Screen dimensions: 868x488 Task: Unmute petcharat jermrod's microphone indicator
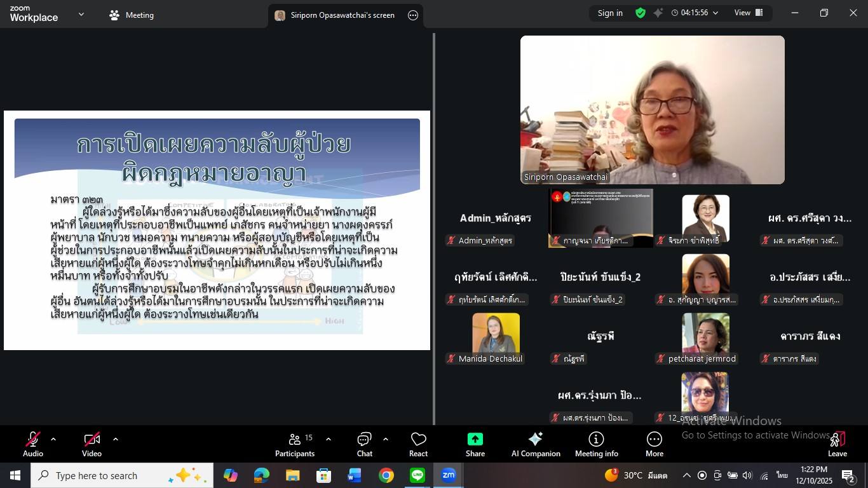(x=660, y=358)
